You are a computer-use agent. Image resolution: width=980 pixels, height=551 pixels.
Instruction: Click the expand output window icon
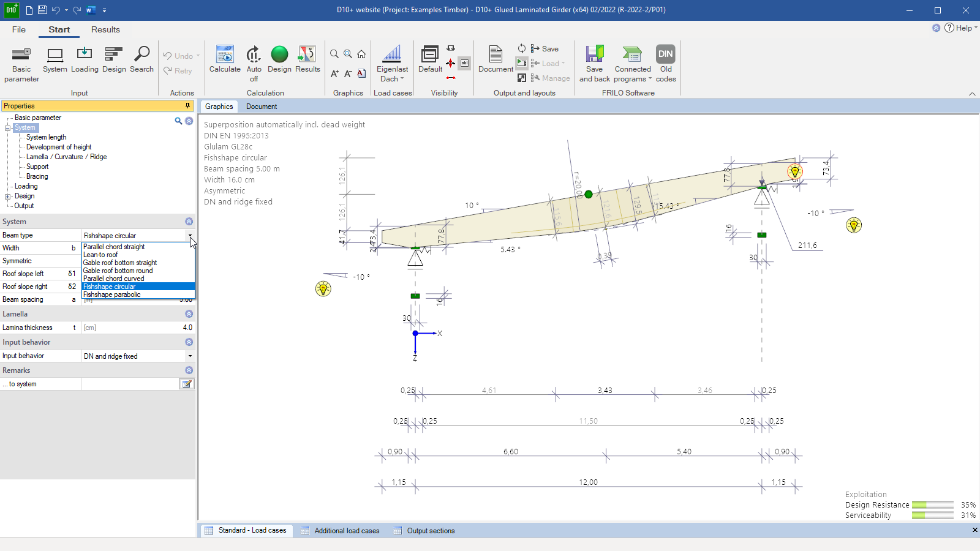click(x=522, y=78)
